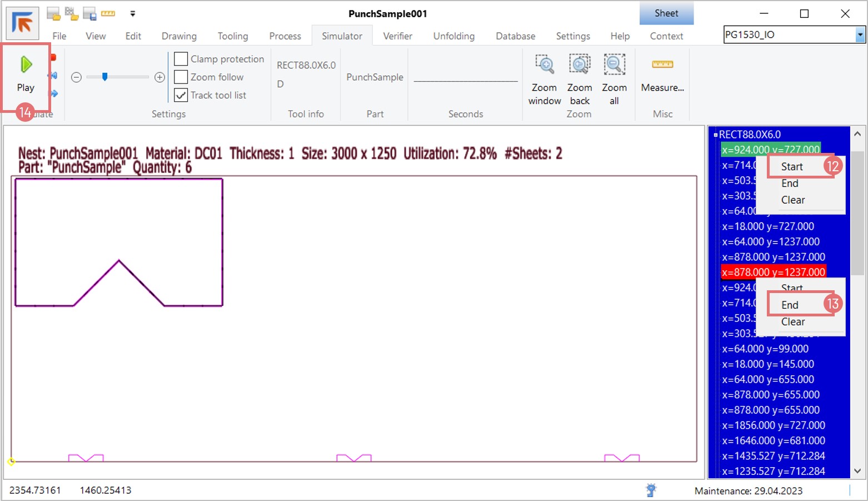The height and width of the screenshot is (501, 868).
Task: Enable the Zoom follow checkbox
Action: 181,77
